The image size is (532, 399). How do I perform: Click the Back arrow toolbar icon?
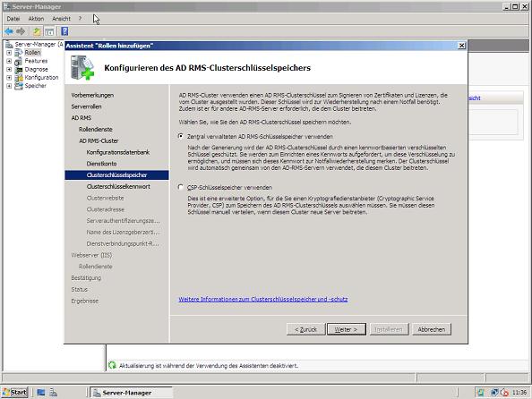[9, 31]
